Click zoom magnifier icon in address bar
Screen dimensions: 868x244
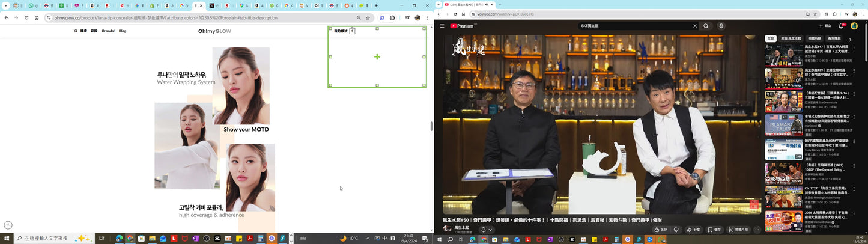pos(359,18)
